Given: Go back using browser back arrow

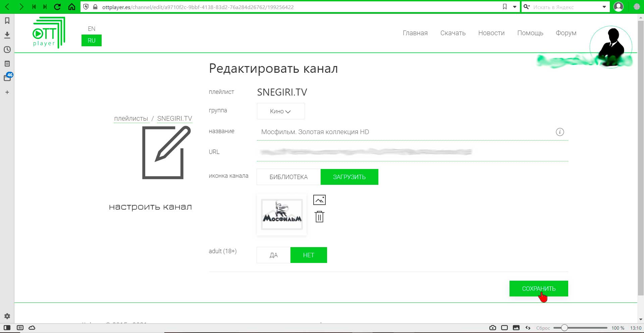Looking at the screenshot, I should 7,7.
